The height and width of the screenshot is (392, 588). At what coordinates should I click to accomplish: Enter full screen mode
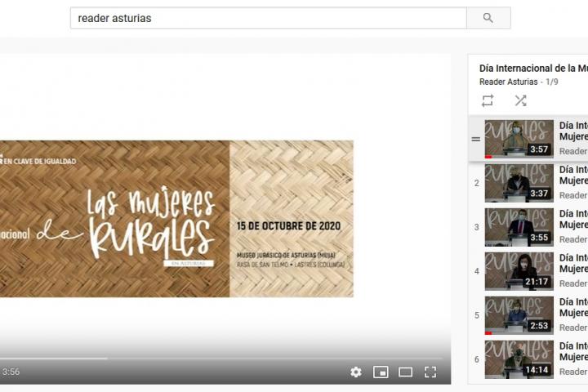point(430,372)
